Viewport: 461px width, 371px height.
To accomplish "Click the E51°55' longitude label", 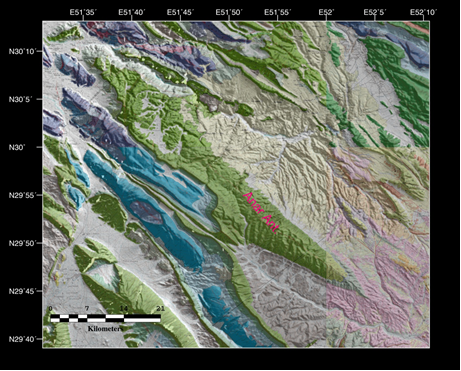I will tap(278, 12).
